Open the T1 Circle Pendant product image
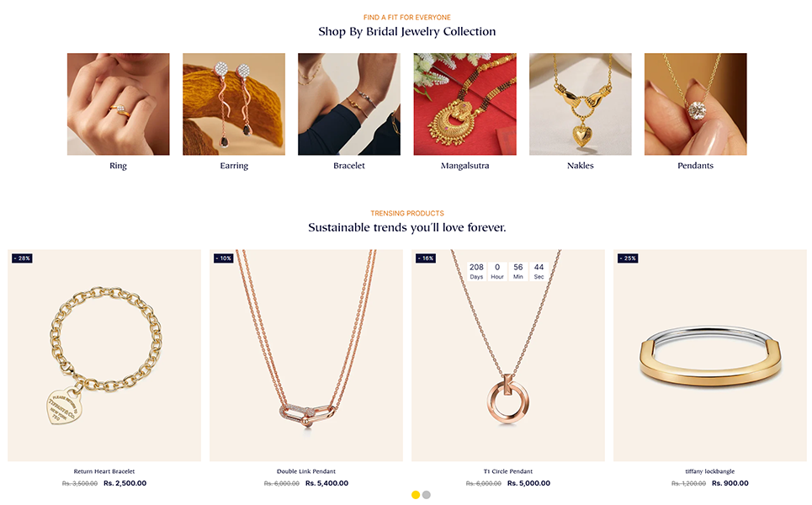Screen dimensions: 812x505 508,355
